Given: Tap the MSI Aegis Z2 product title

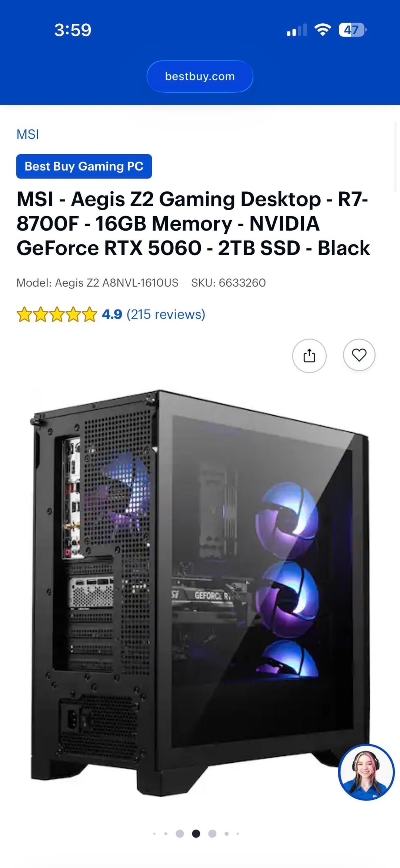Looking at the screenshot, I should (193, 224).
